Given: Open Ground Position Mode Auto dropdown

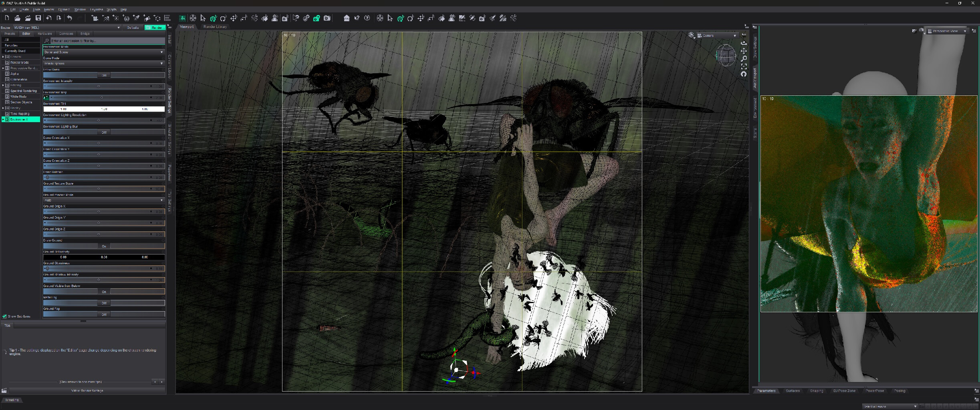Looking at the screenshot, I should (x=104, y=200).
